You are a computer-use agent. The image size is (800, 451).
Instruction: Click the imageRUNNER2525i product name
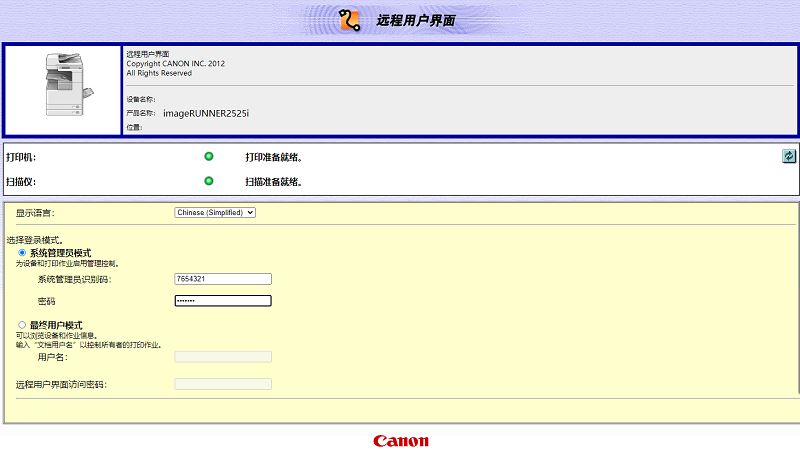pos(206,114)
